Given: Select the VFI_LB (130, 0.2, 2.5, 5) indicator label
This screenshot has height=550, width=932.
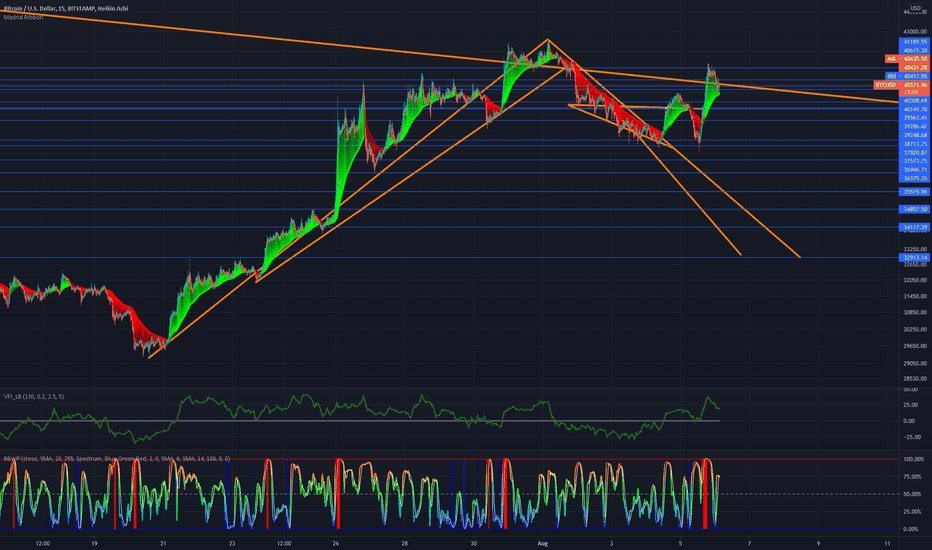Looking at the screenshot, I should pos(34,397).
